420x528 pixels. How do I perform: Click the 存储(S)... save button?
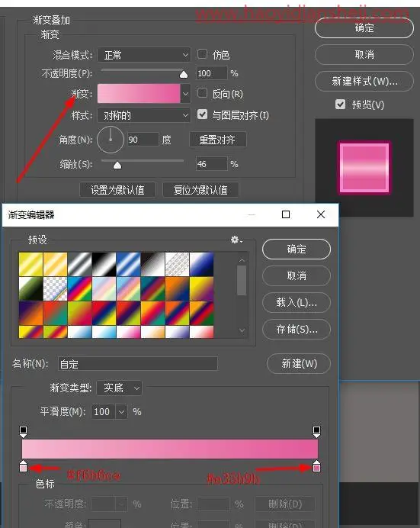(x=297, y=329)
